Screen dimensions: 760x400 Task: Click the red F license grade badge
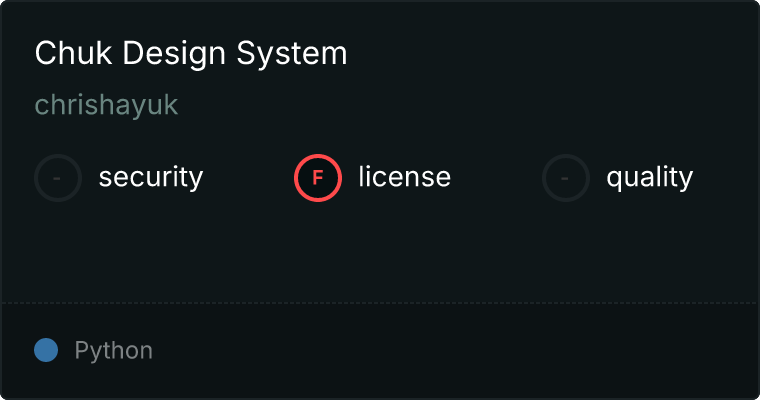click(318, 178)
